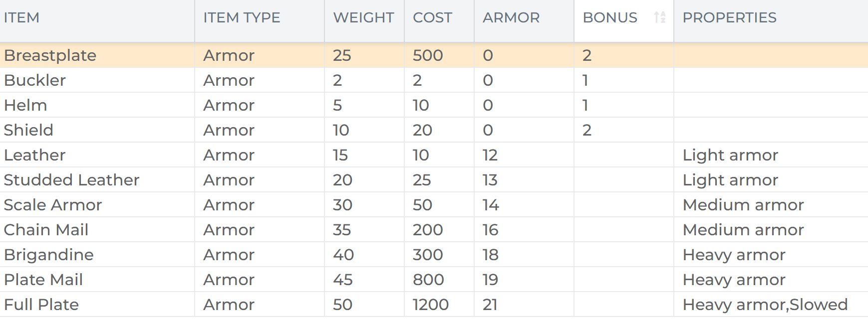Select the Studded Leather row
The height and width of the screenshot is (321, 868).
click(434, 179)
